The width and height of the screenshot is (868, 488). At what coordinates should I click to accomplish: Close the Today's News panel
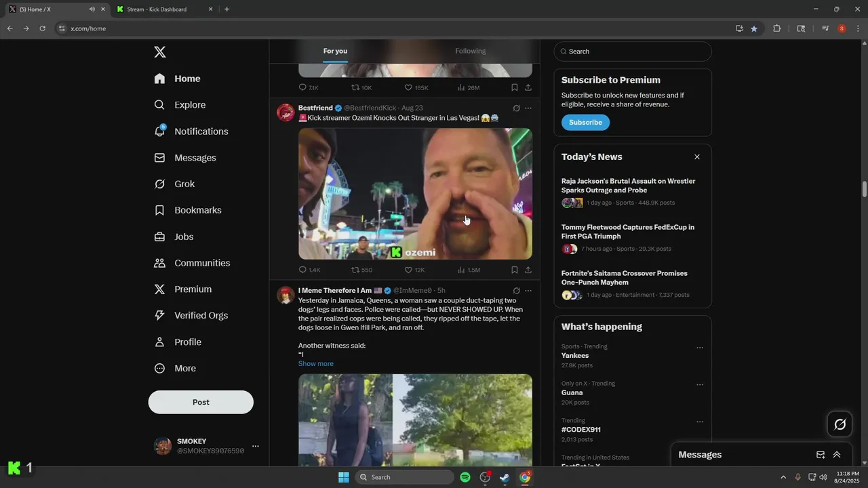point(696,157)
